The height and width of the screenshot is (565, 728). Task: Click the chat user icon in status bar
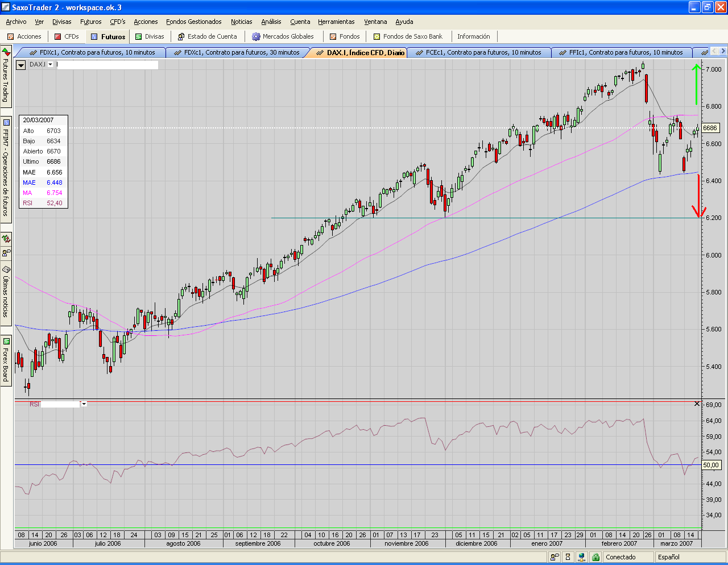point(555,557)
